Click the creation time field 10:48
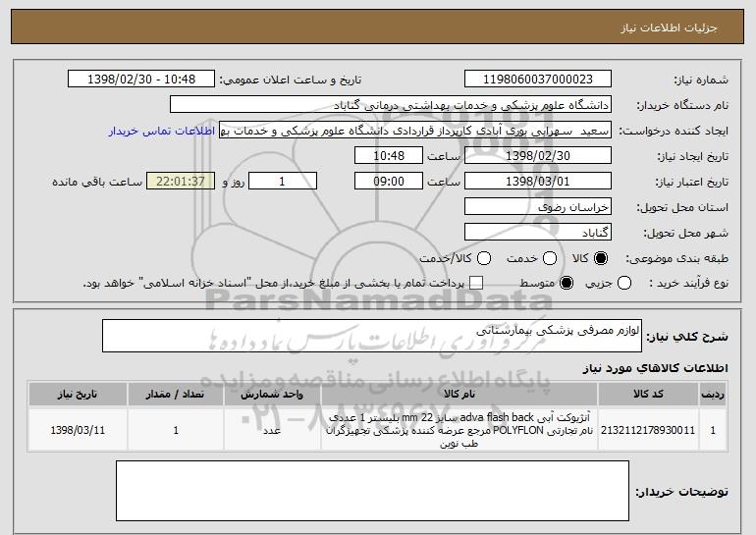 coord(389,156)
